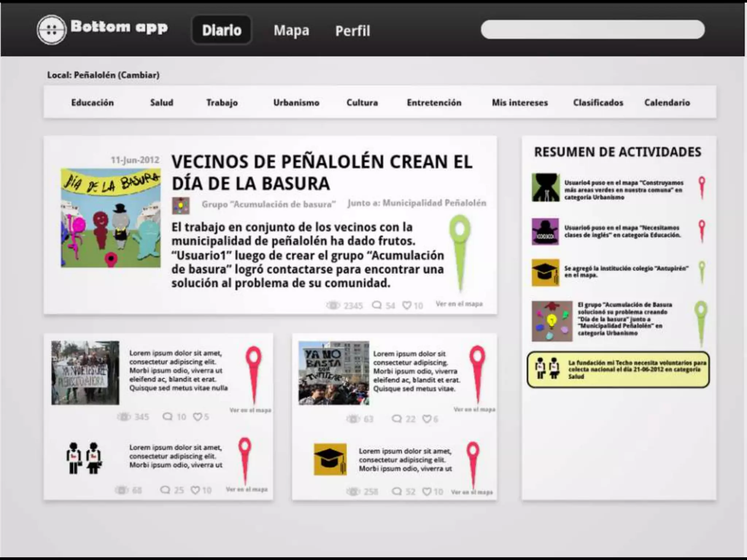Viewport: 747px width, 560px height.
Task: Click Ver en el mapa under main article
Action: pyautogui.click(x=459, y=304)
